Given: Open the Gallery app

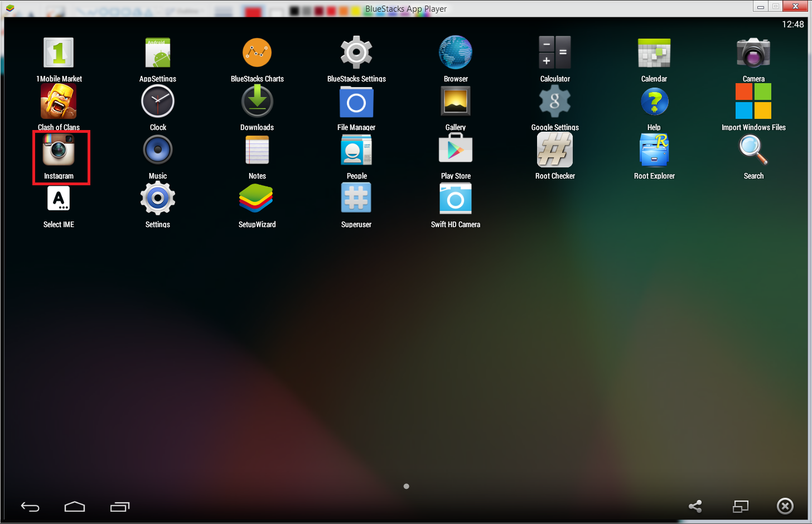Looking at the screenshot, I should tap(456, 102).
